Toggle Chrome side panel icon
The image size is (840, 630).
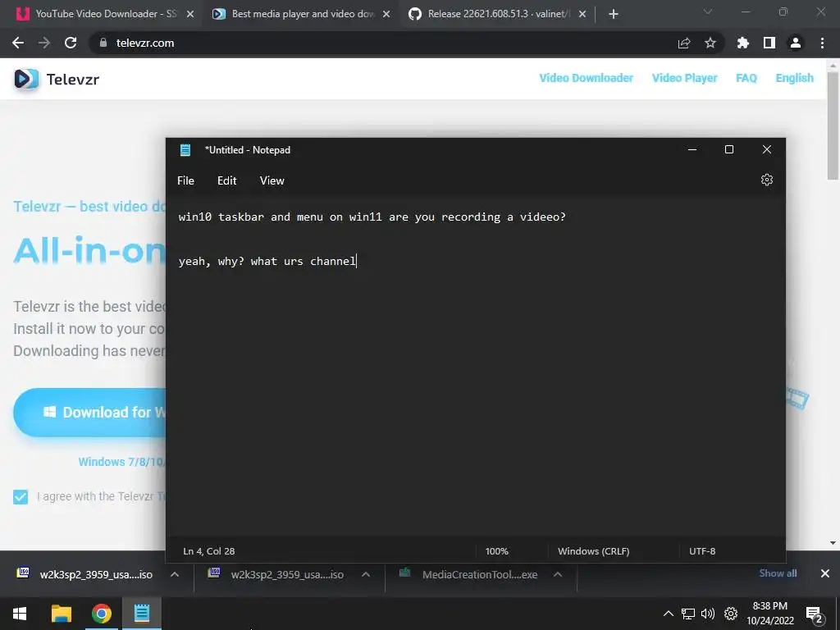769,43
